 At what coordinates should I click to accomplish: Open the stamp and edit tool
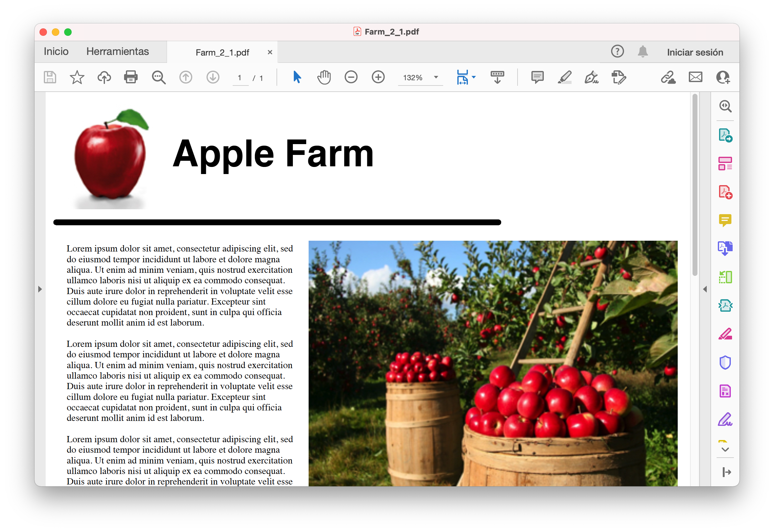point(619,77)
